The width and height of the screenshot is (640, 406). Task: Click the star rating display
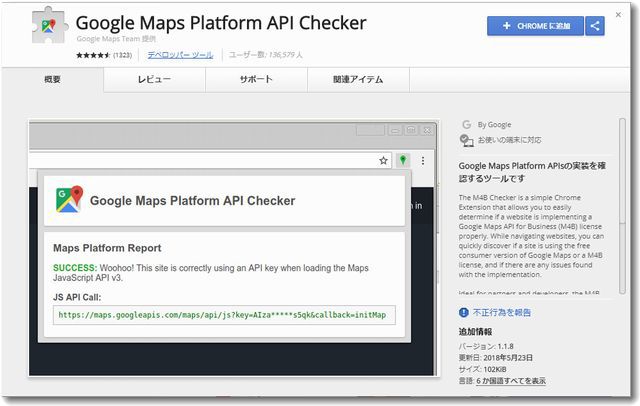93,55
